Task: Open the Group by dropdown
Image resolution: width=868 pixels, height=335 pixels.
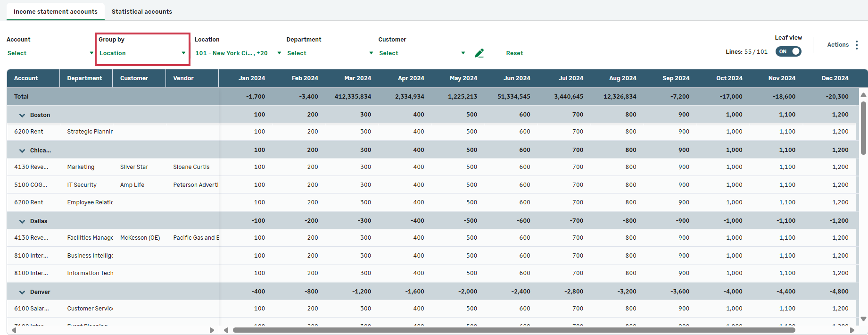Action: point(141,53)
